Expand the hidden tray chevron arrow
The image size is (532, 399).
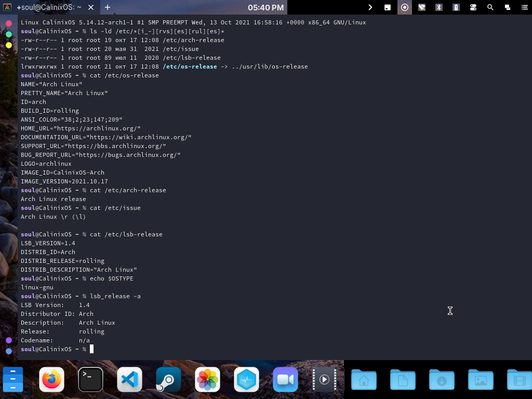coord(370,7)
